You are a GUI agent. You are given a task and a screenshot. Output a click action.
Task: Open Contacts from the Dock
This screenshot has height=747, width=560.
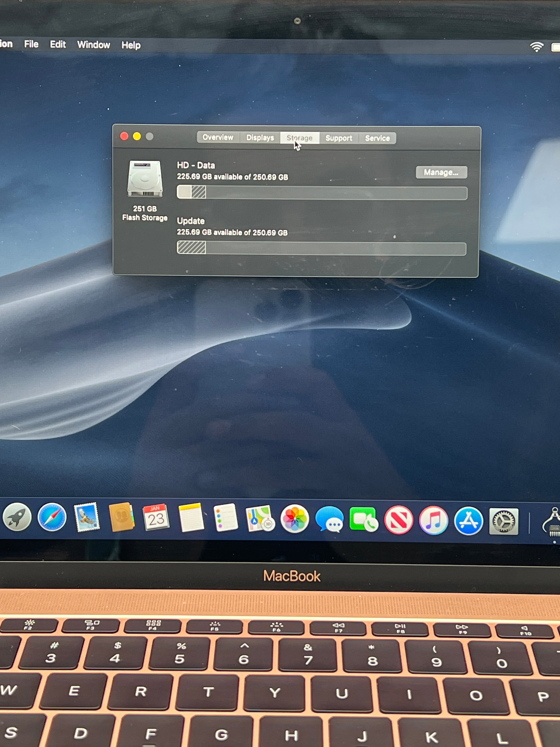coord(121,517)
